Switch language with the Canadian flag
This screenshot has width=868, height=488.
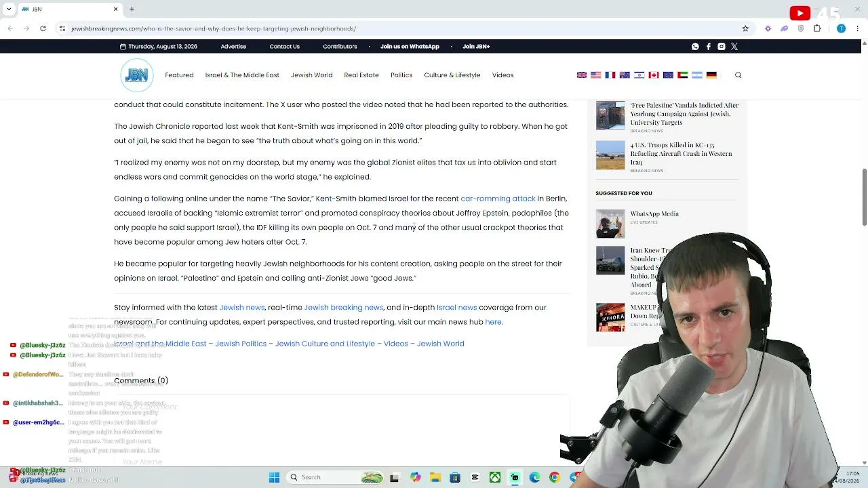click(x=654, y=75)
